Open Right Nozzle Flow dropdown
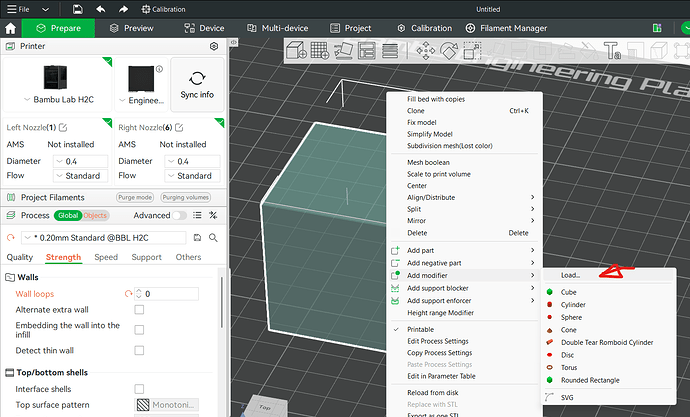The width and height of the screenshot is (690, 417). [x=192, y=176]
